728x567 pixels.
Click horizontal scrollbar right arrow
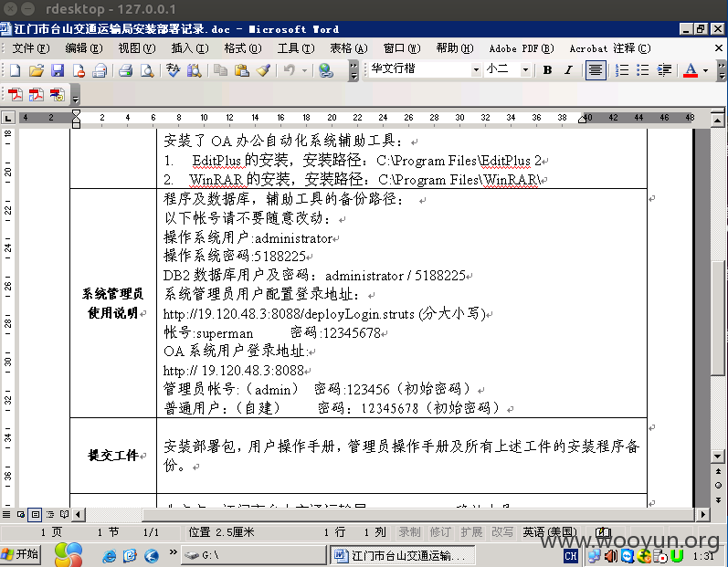[703, 514]
